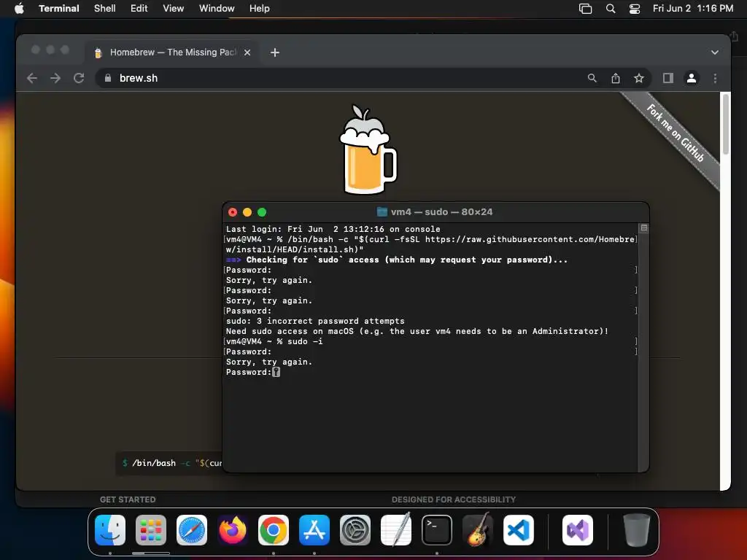Open TextEdit from the Dock

pos(396,529)
